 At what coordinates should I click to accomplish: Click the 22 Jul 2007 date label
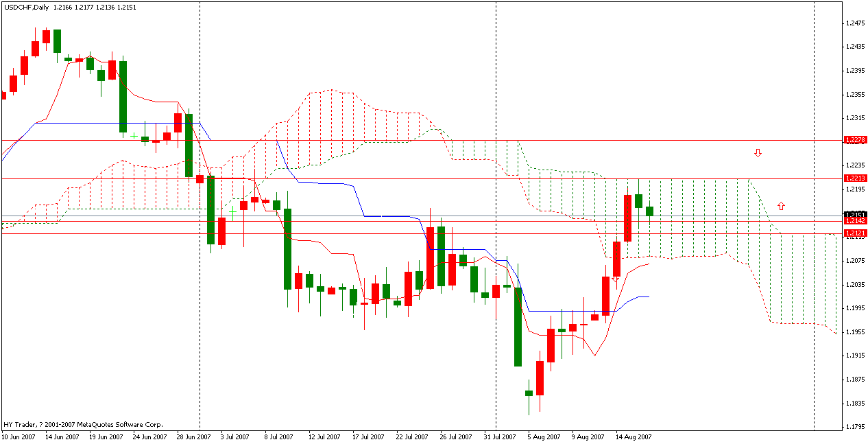click(412, 437)
